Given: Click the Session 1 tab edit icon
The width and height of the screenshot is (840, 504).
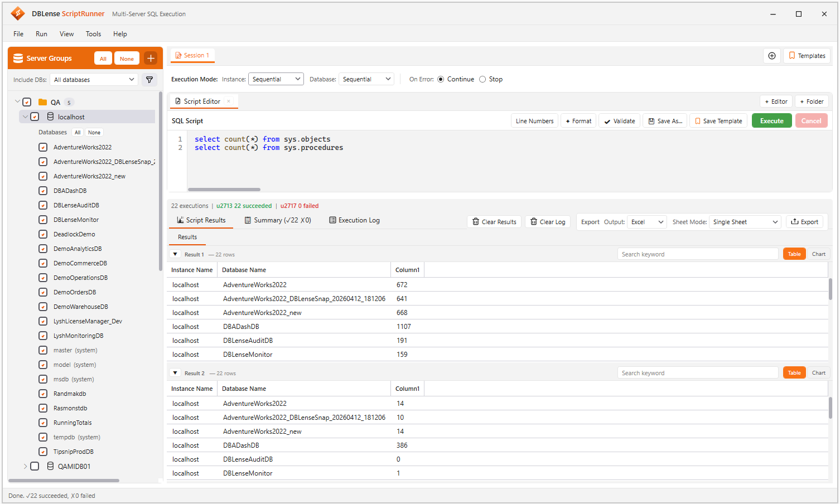Looking at the screenshot, I should [x=178, y=55].
